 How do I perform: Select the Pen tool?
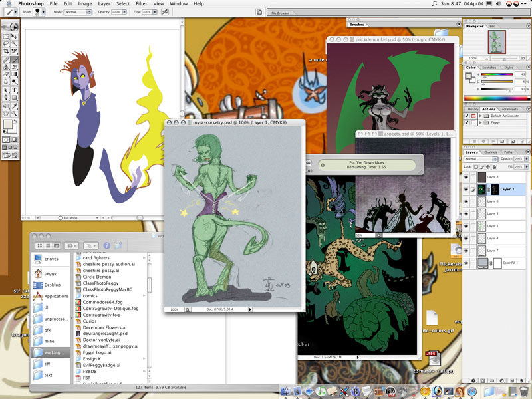(x=6, y=98)
